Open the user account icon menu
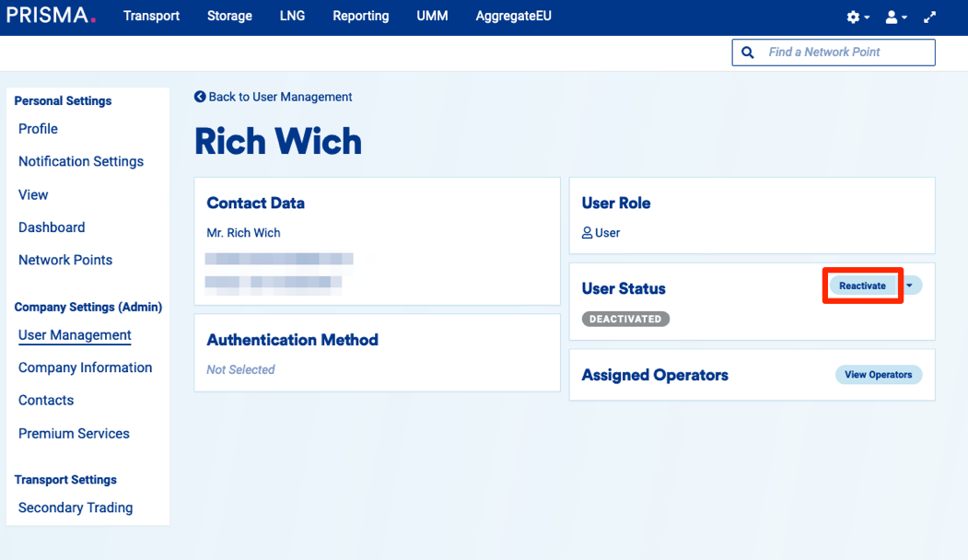This screenshot has width=968, height=560. click(x=892, y=17)
